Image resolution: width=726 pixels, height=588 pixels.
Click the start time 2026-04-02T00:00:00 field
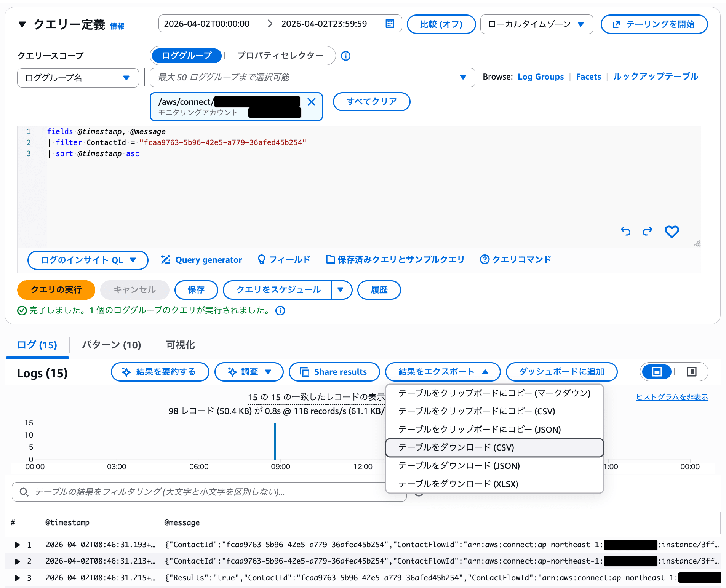[207, 24]
